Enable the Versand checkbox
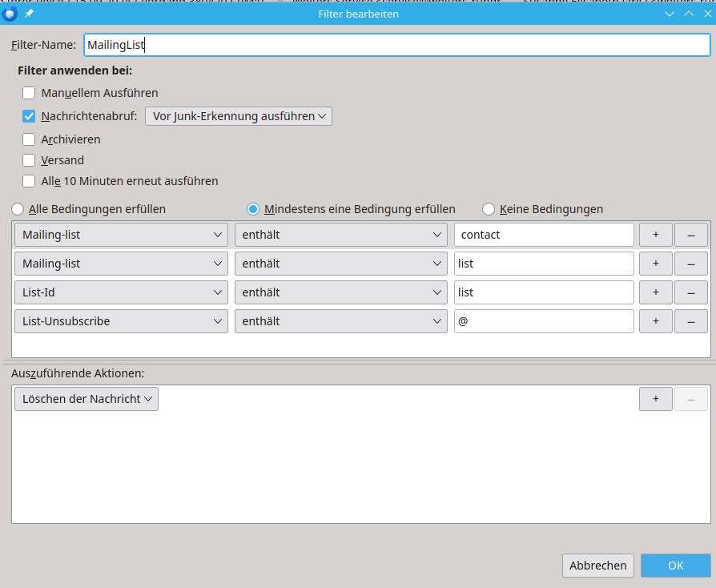The image size is (716, 588). (29, 160)
